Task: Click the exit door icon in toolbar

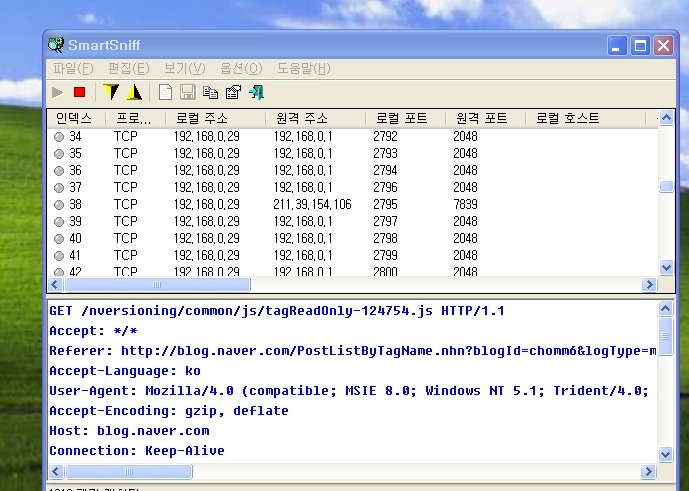Action: [256, 93]
